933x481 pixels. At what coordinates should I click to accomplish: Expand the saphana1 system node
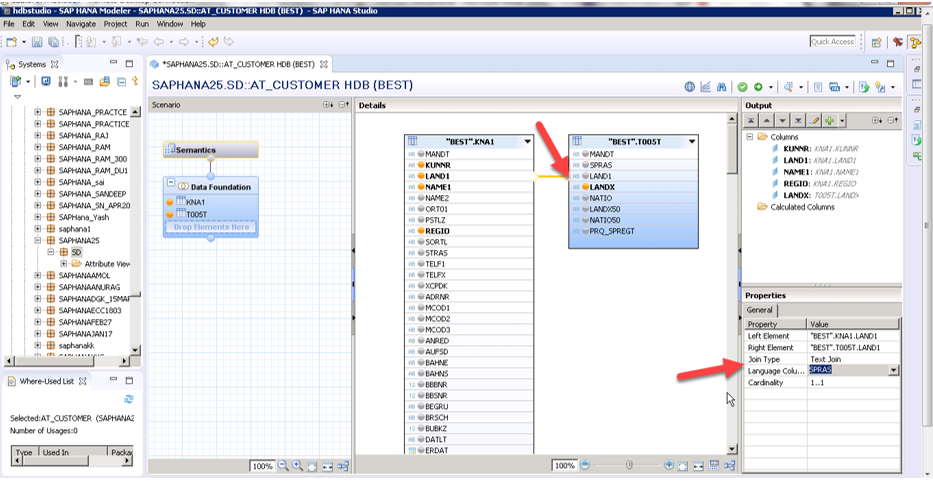pyautogui.click(x=38, y=229)
